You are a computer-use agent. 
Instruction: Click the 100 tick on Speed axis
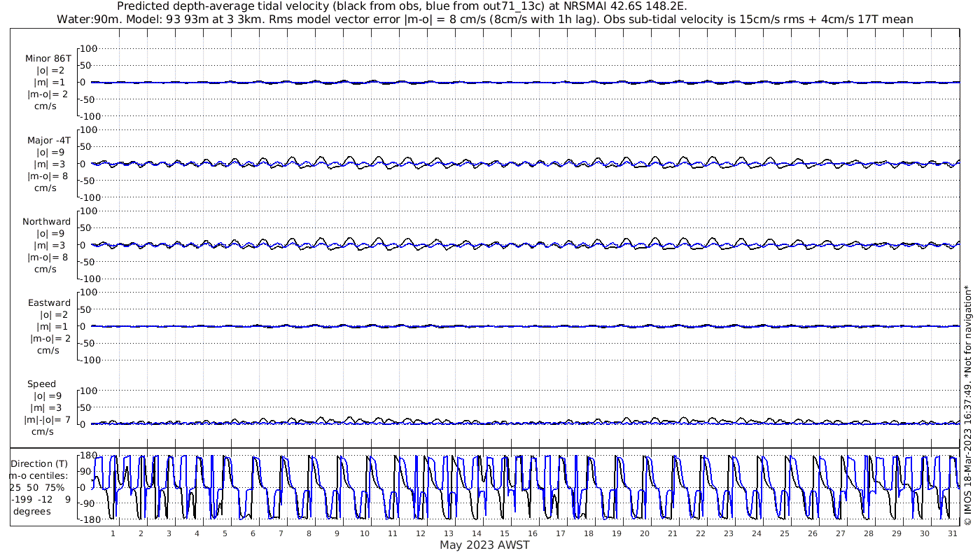pyautogui.click(x=89, y=391)
